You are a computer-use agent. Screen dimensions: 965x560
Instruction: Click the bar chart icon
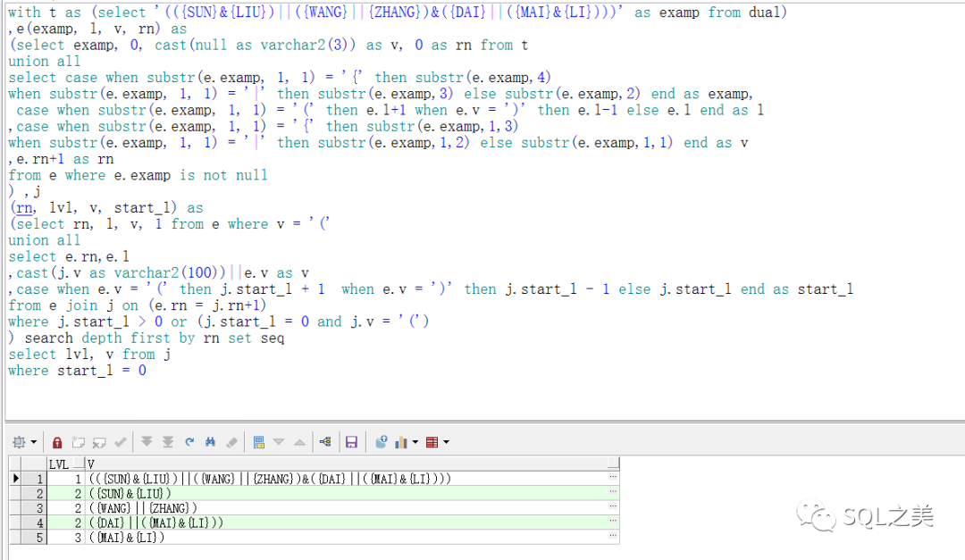(402, 442)
